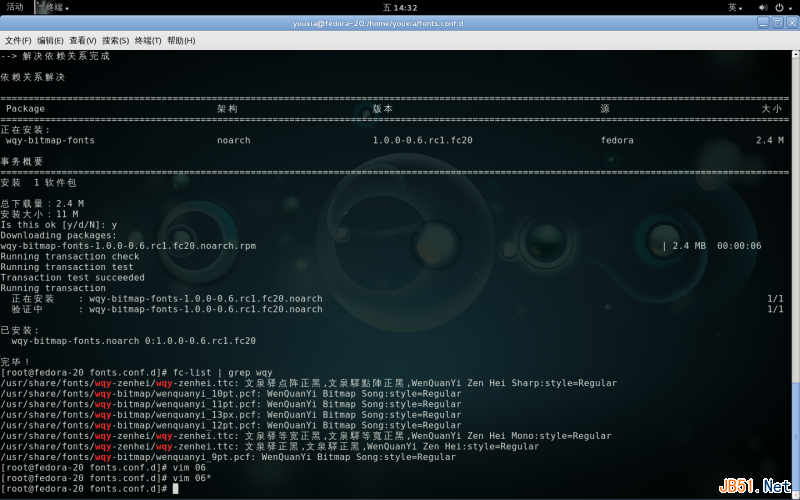Click the 'wenquanyi_12pt.pcf' font path line
This screenshot has height=500, width=800.
click(x=231, y=426)
